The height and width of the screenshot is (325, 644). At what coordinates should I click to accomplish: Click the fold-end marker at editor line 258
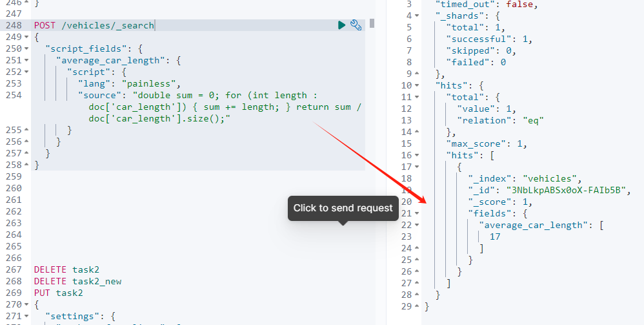[x=26, y=165]
